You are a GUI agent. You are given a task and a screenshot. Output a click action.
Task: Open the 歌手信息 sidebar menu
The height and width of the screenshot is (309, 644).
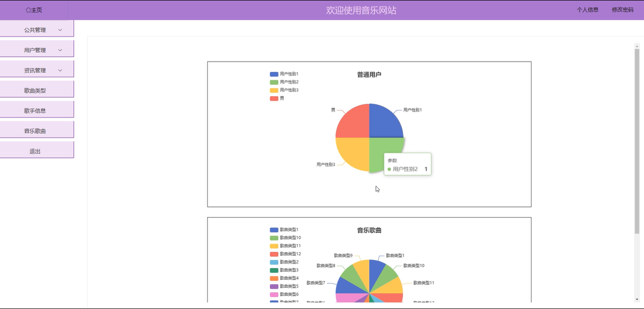coord(36,111)
